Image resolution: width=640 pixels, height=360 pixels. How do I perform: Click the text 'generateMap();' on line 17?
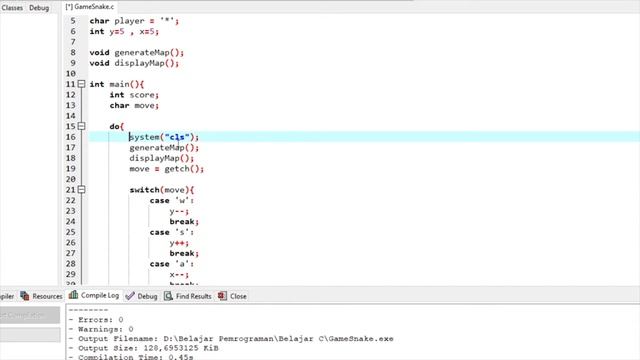click(x=164, y=148)
